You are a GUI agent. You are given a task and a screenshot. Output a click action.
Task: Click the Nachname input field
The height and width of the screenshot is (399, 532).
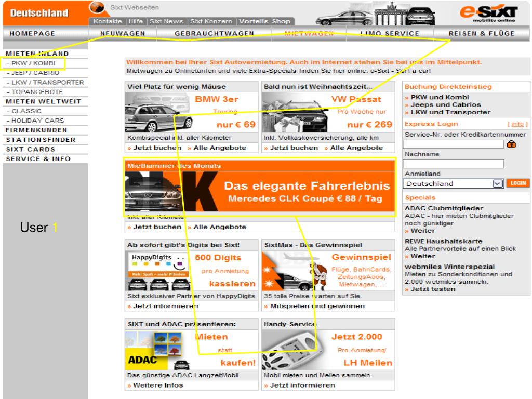[x=453, y=164]
